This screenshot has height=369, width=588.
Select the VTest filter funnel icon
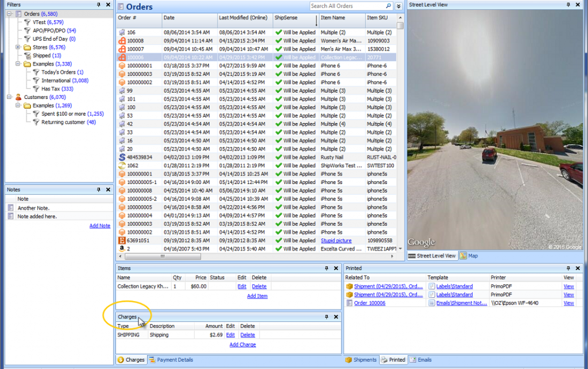pyautogui.click(x=27, y=22)
